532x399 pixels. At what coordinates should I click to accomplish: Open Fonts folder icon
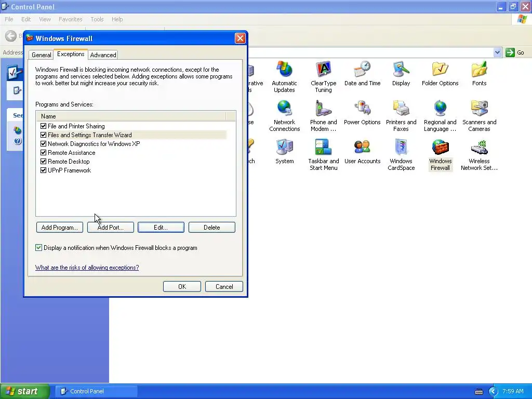[x=479, y=74]
